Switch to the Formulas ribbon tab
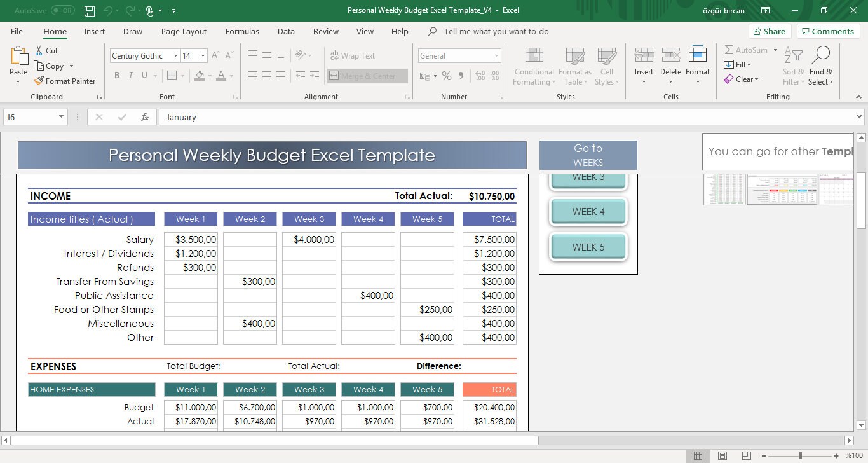 pos(242,31)
